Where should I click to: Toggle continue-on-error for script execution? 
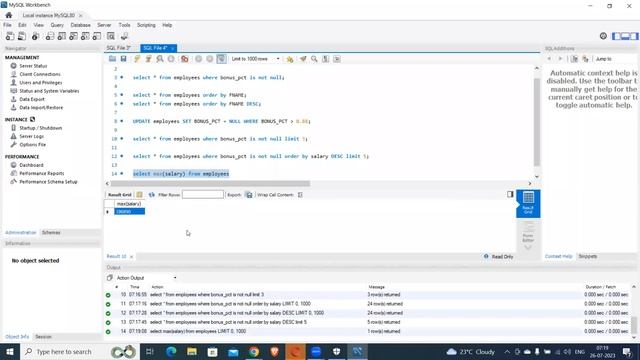(x=184, y=59)
